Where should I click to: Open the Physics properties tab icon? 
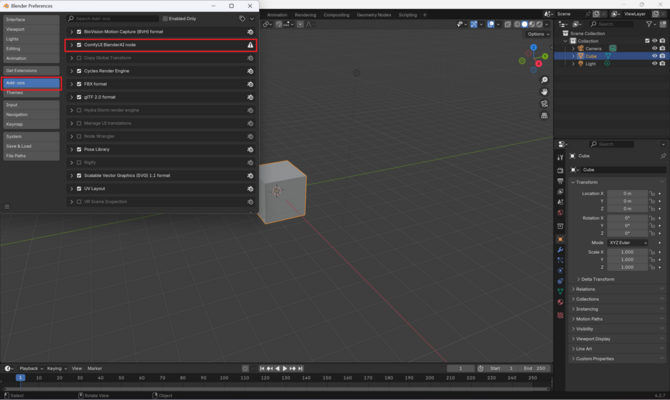pos(560,271)
